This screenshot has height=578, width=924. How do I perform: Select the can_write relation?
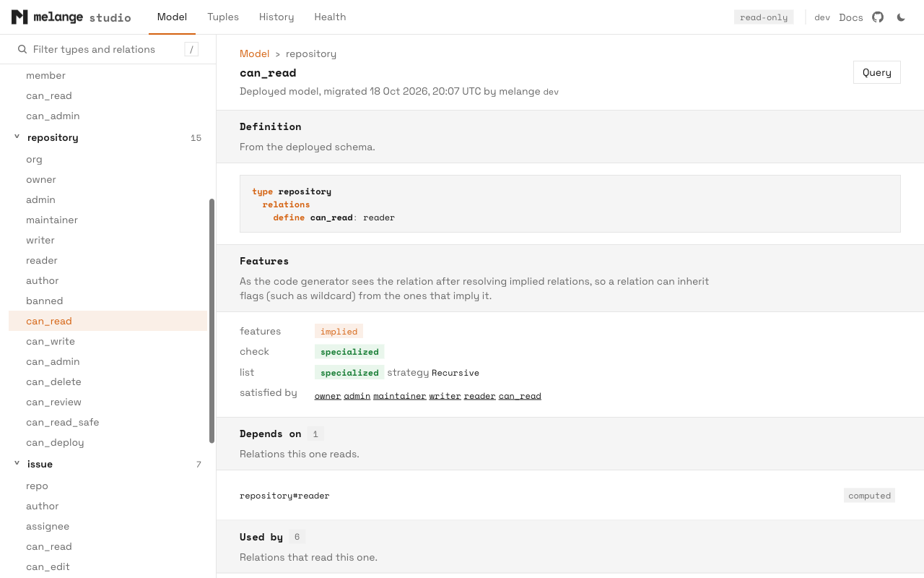coord(108,341)
